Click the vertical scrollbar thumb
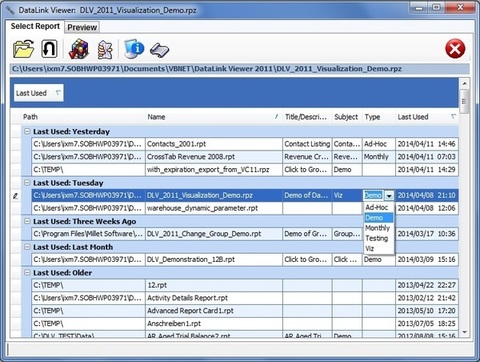The height and width of the screenshot is (362, 480). click(464, 102)
